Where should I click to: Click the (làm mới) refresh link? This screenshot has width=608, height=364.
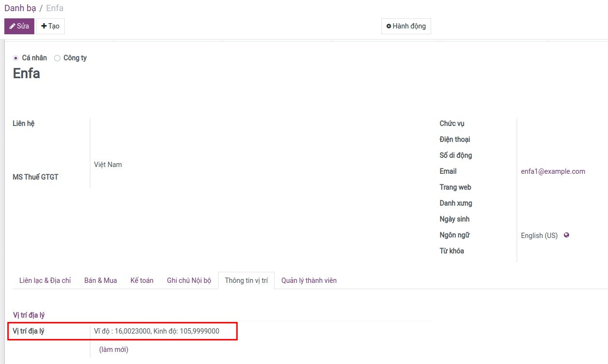click(114, 350)
